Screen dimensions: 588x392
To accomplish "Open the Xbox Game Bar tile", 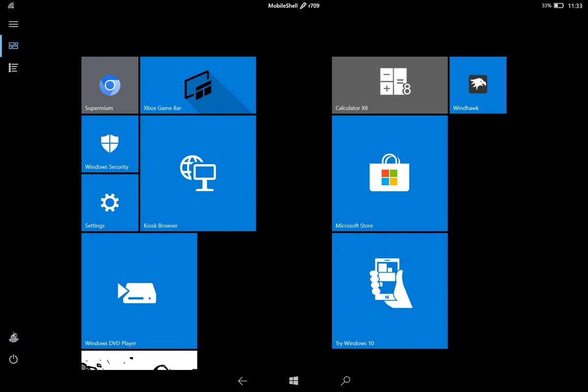I will 198,85.
